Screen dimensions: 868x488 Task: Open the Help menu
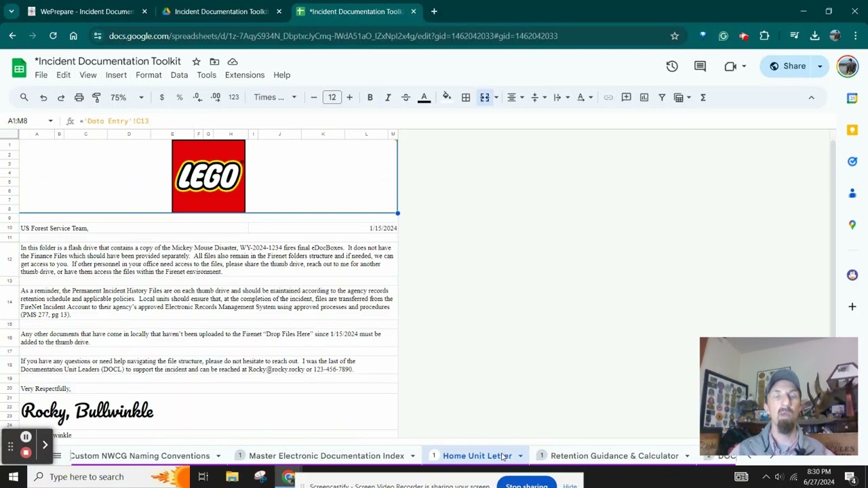tap(282, 75)
